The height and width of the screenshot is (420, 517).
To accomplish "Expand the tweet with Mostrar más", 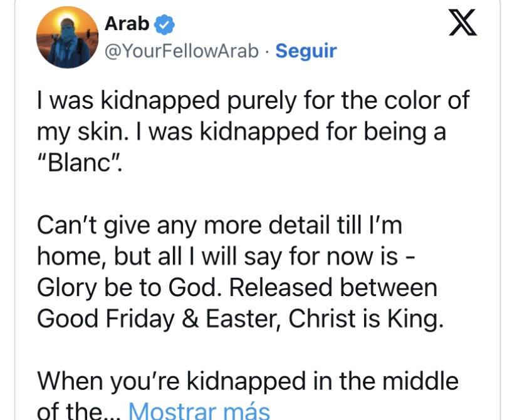I will coord(199,411).
